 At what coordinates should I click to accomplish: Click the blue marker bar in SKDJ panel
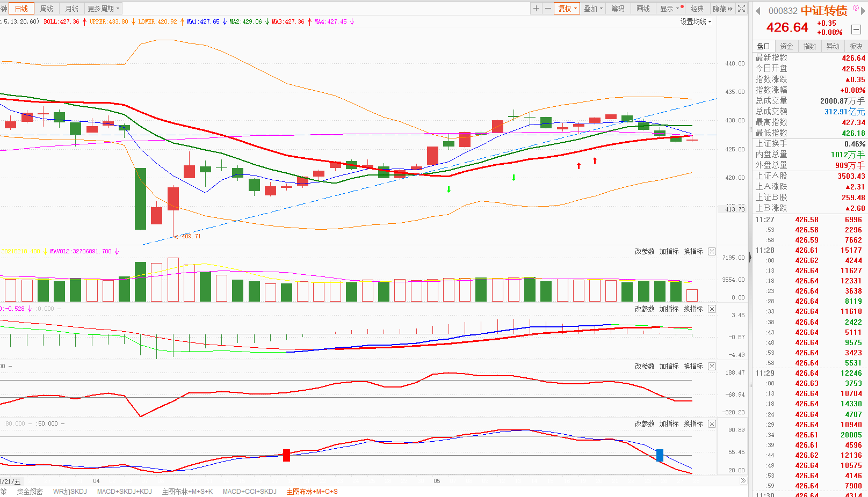(660, 455)
